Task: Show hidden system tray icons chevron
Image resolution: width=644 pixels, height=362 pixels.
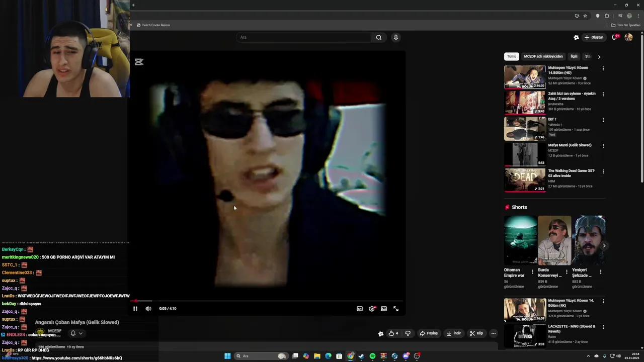Action: tap(588, 356)
